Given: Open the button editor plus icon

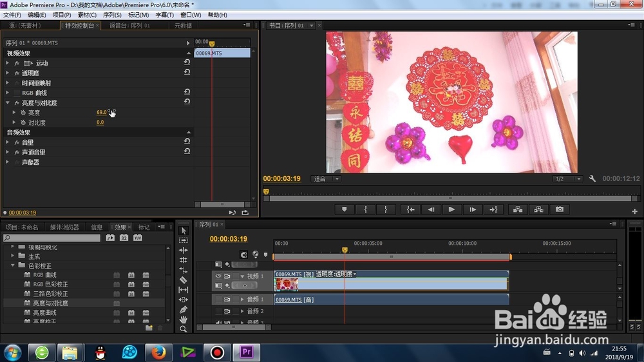Looking at the screenshot, I should [x=634, y=211].
